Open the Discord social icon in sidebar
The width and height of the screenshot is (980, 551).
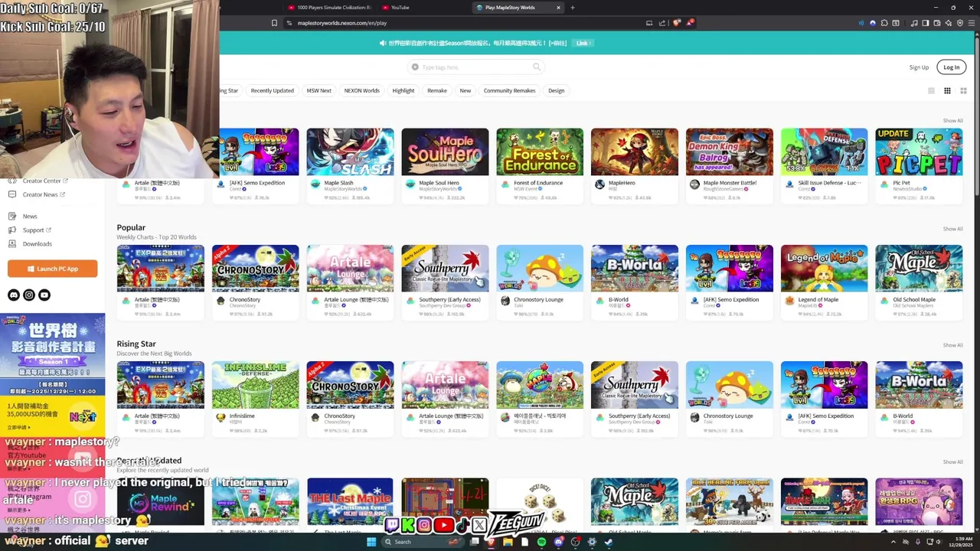tap(13, 295)
